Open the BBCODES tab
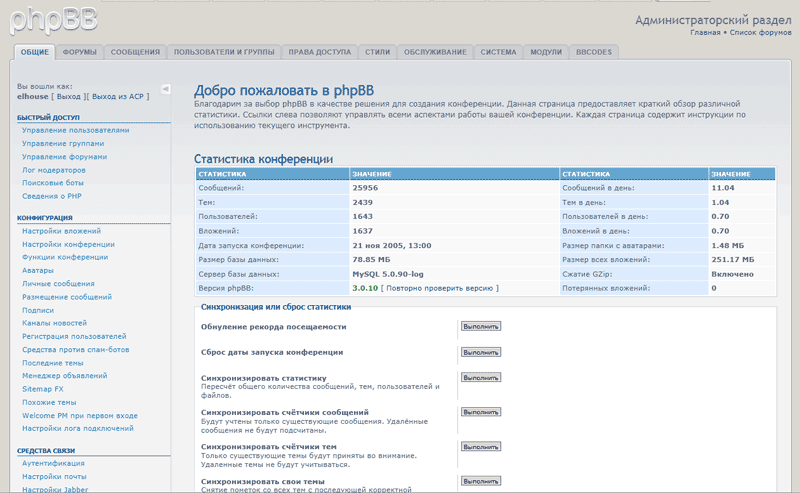This screenshot has width=800, height=493. click(594, 52)
